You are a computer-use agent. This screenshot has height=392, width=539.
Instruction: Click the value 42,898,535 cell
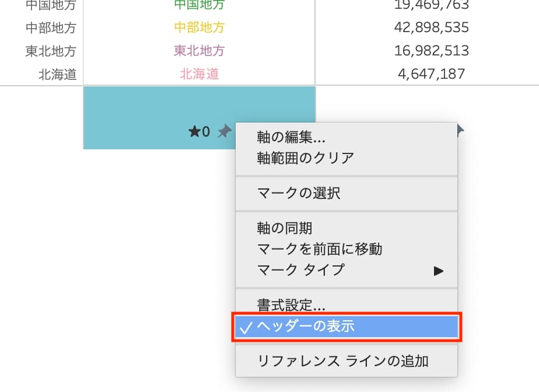click(431, 27)
